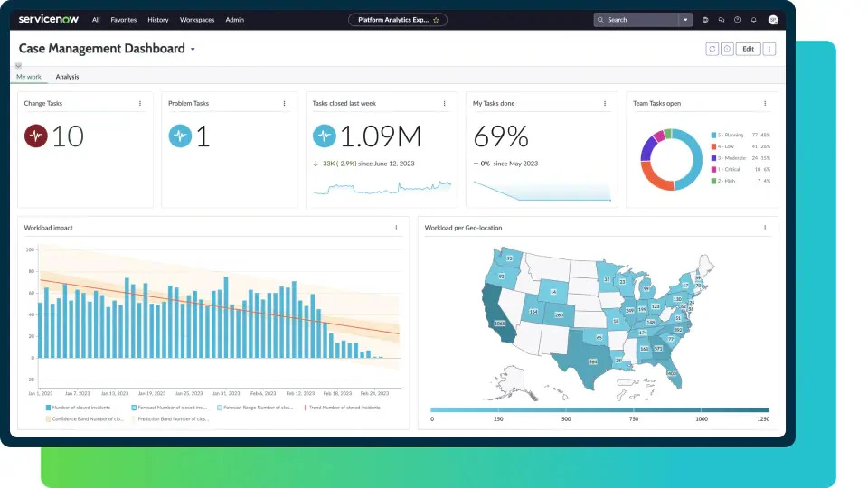Switch to the Analysis tab
Viewport: 868px width, 488px height.
[x=67, y=77]
